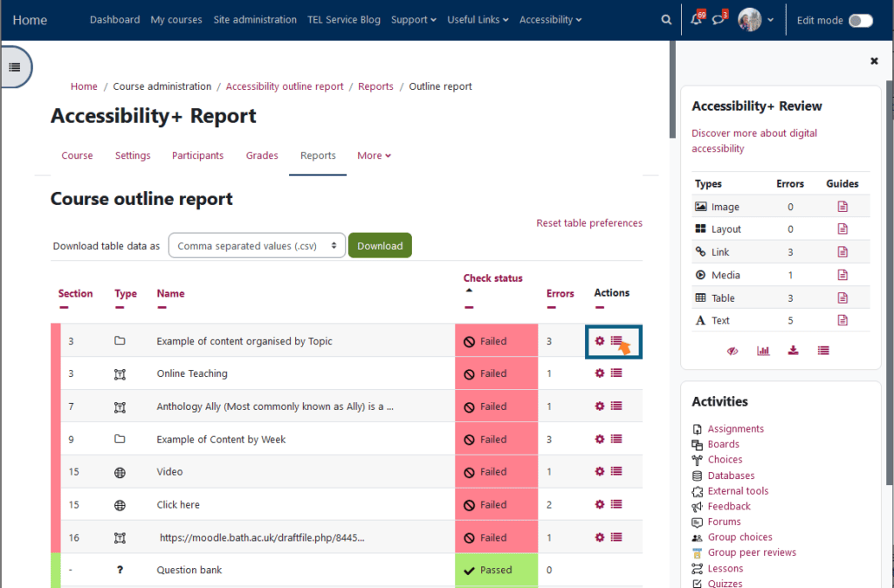Viewport: 894px width, 588px height.
Task: Open the Image guide PDF icon
Action: [x=842, y=207]
